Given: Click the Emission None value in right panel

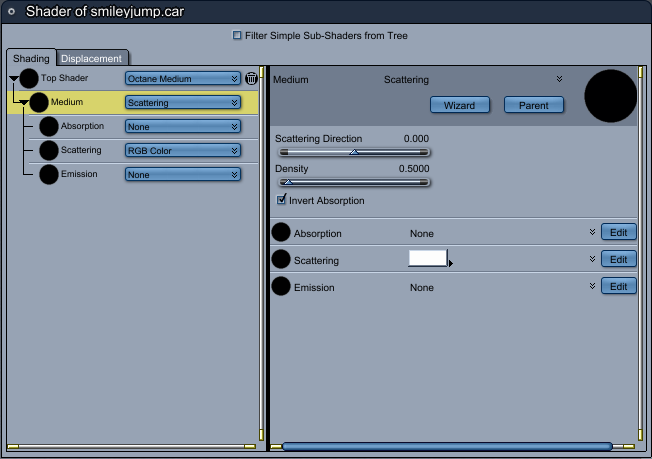Looking at the screenshot, I should (422, 288).
